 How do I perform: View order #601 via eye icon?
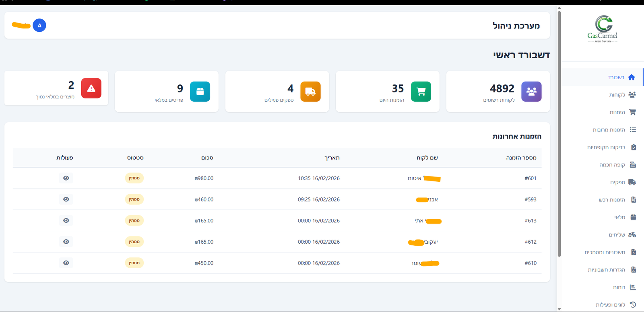(x=66, y=178)
